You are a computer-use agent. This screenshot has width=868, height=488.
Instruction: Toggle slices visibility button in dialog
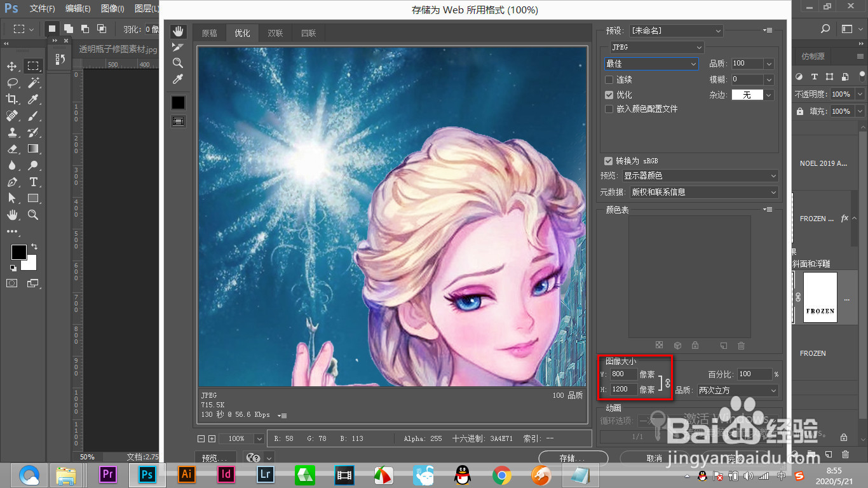pos(178,121)
